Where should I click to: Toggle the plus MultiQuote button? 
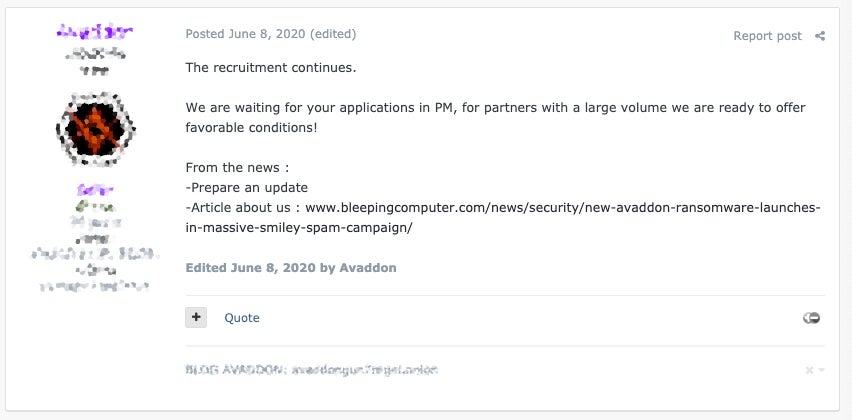point(196,317)
